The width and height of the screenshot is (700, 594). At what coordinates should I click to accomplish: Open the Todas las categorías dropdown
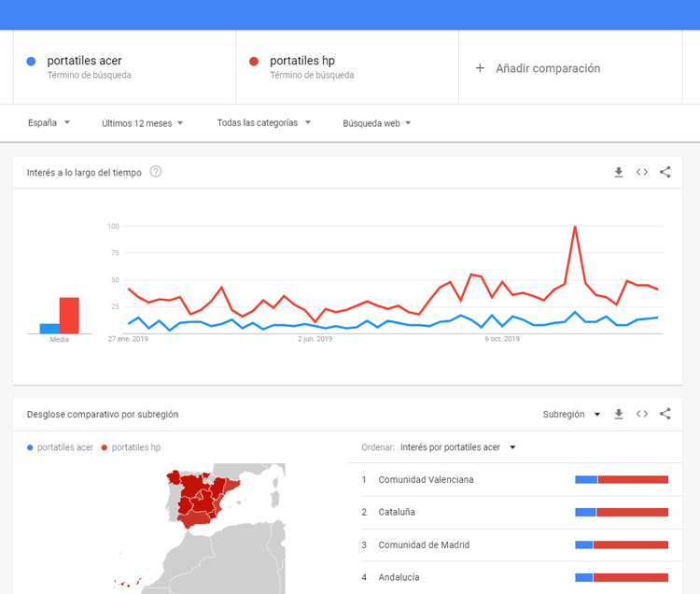point(264,123)
